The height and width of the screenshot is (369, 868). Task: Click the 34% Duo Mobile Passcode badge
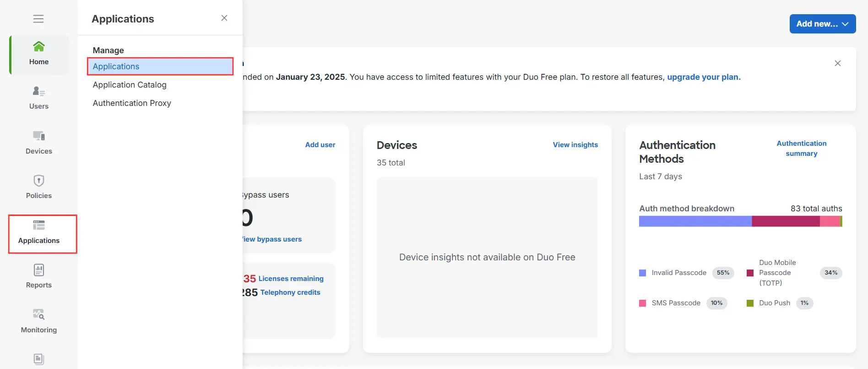(x=831, y=273)
